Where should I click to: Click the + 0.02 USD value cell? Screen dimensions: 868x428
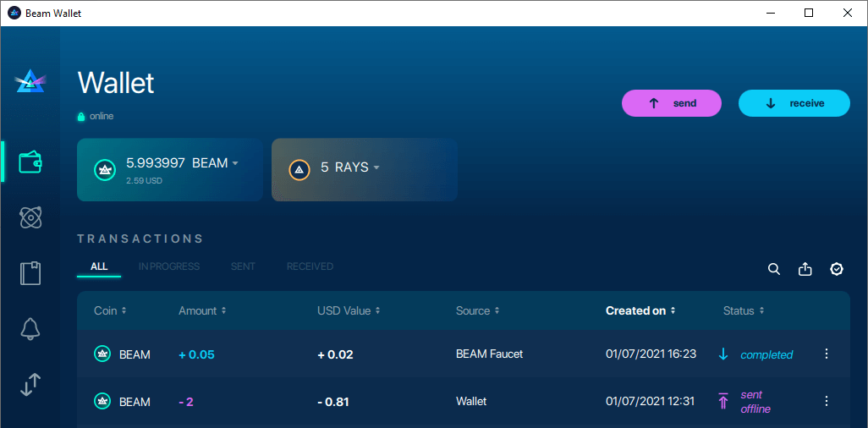[x=336, y=354]
